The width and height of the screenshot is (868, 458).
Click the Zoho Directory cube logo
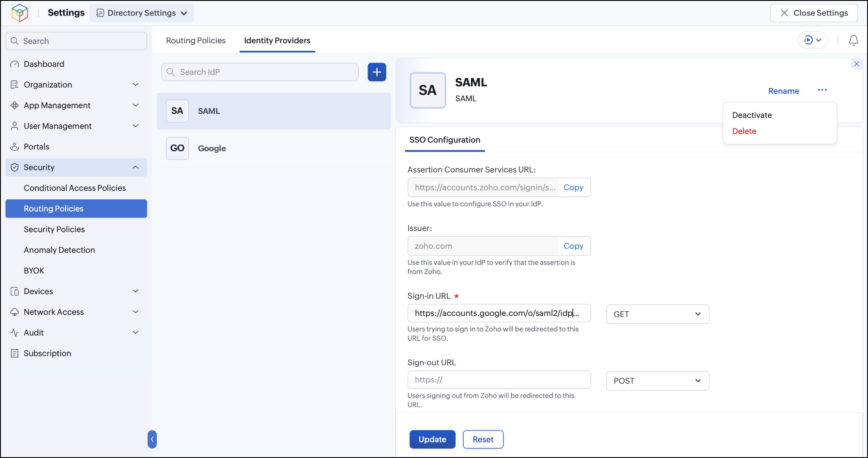(x=19, y=13)
